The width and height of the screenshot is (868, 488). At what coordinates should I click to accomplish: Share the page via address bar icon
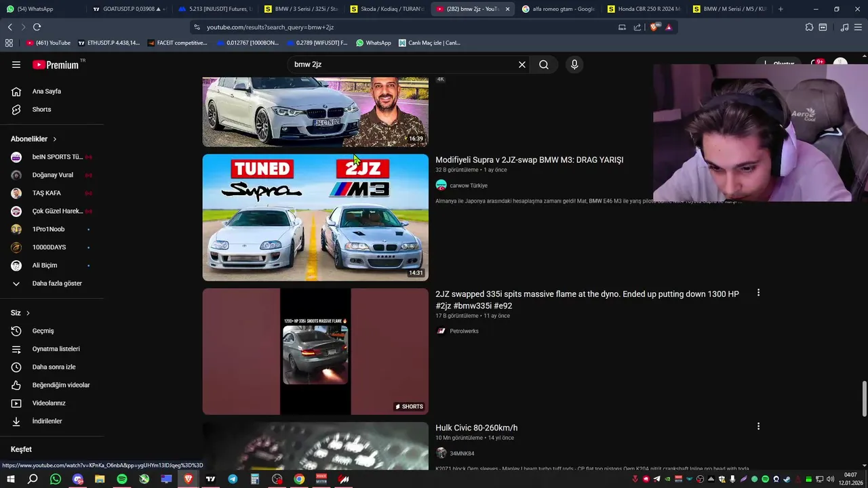pos(637,27)
